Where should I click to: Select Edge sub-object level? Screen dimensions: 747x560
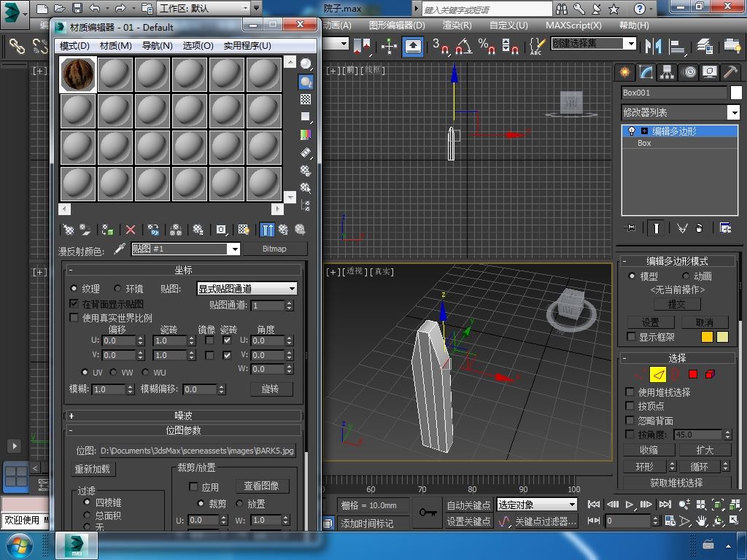click(658, 375)
